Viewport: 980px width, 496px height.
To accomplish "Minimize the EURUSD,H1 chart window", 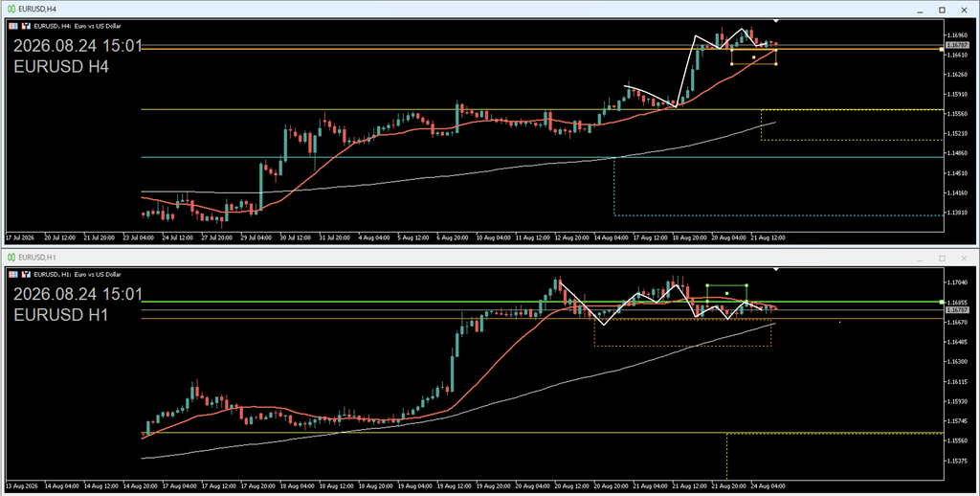I will point(920,259).
